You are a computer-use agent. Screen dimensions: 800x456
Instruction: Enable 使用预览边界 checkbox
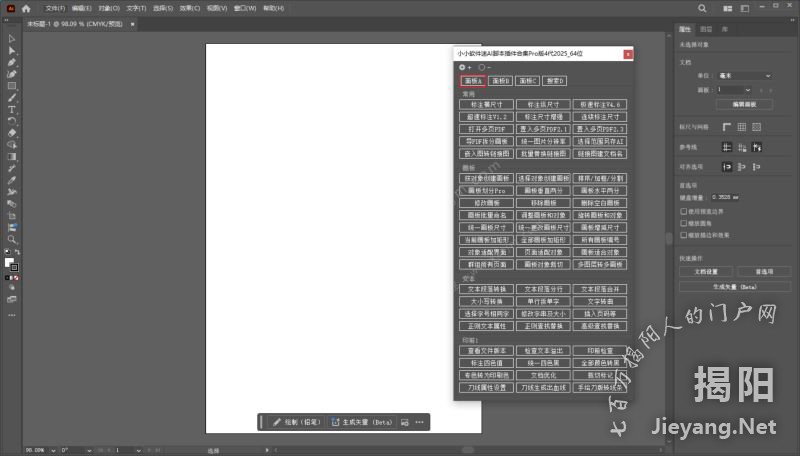click(684, 212)
